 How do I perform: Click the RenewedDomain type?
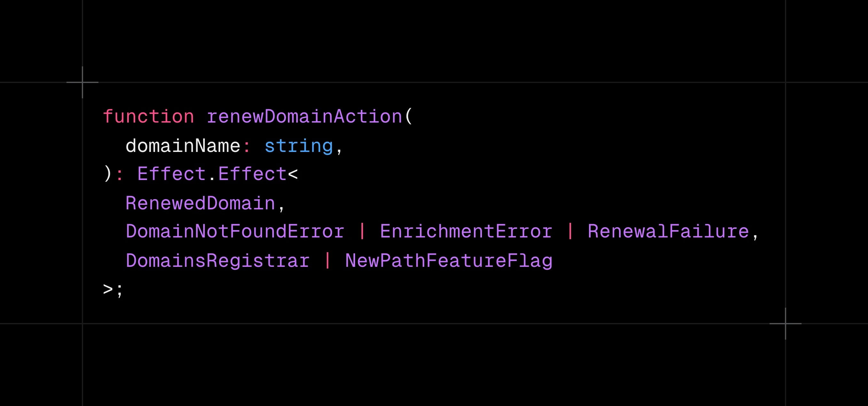(200, 203)
